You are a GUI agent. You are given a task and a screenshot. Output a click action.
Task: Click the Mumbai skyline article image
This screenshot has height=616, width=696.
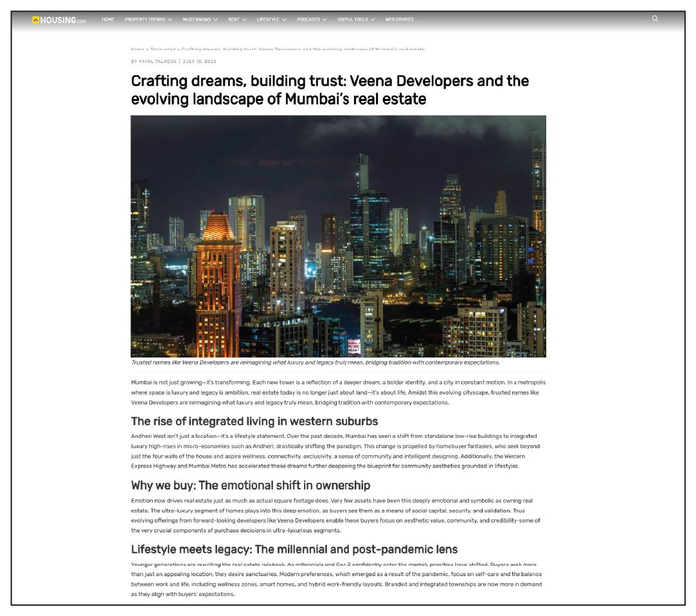click(339, 236)
